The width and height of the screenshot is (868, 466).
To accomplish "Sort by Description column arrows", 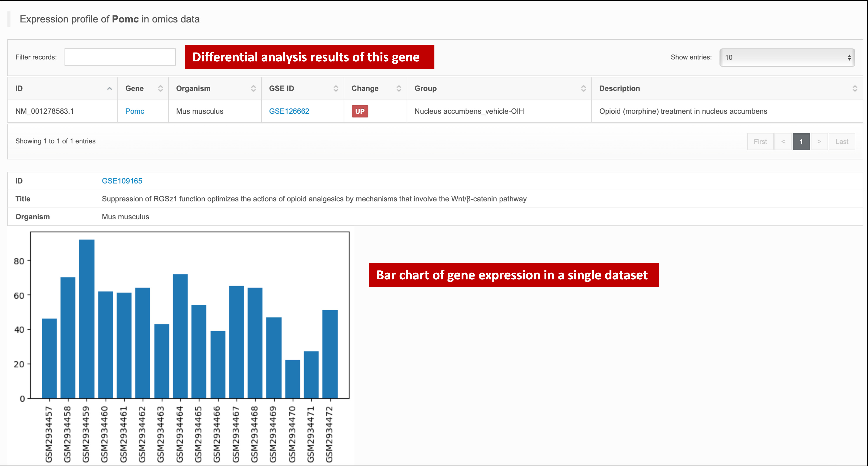I will [x=854, y=89].
